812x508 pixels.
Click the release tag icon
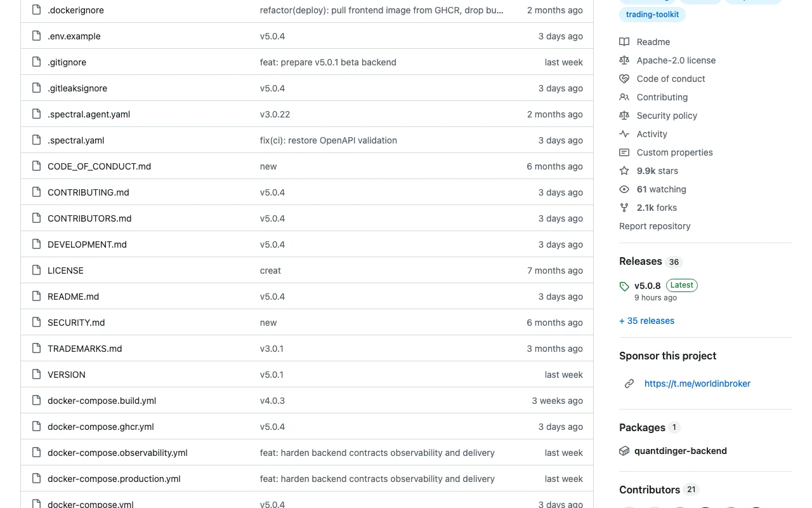[x=624, y=286]
